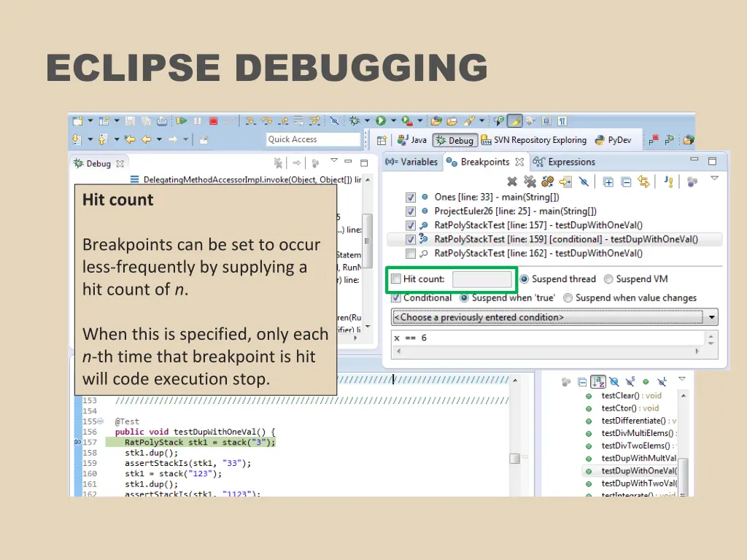
Task: Click the green Resume icon
Action: point(182,120)
